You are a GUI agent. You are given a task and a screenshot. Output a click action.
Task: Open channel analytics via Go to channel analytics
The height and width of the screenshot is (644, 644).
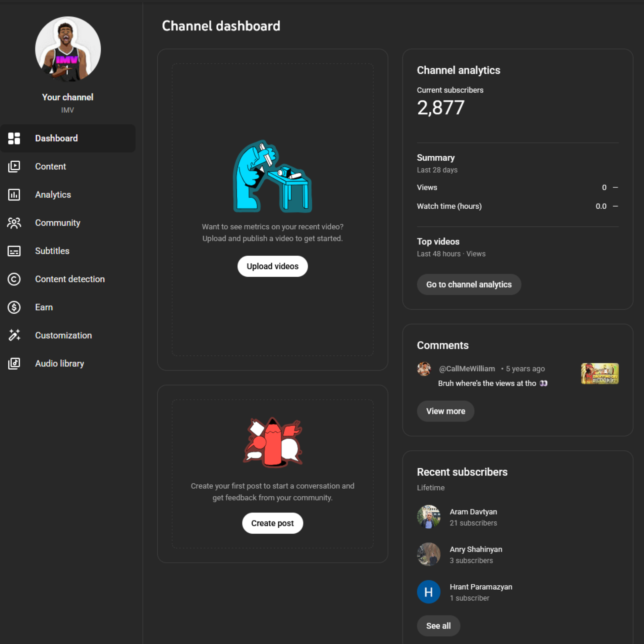point(469,284)
